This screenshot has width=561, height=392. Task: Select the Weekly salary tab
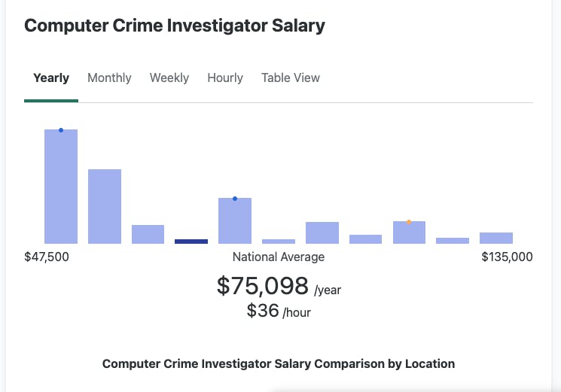click(x=169, y=77)
